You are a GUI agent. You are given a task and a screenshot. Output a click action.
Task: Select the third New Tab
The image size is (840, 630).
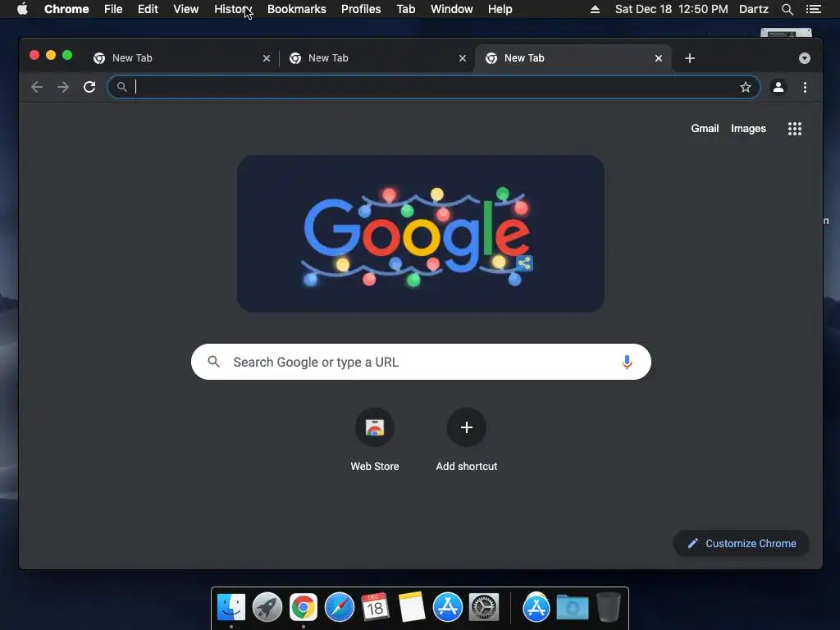pyautogui.click(x=573, y=58)
